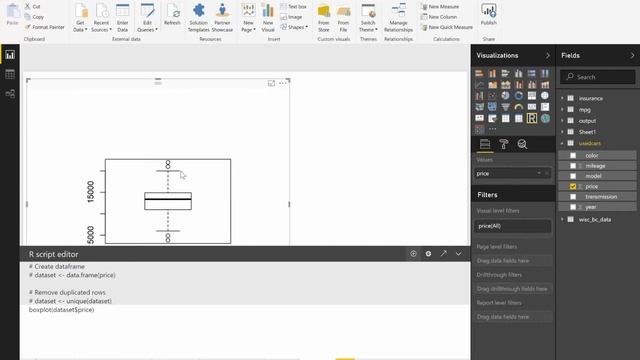Collapse the usedcars table

coord(562,143)
